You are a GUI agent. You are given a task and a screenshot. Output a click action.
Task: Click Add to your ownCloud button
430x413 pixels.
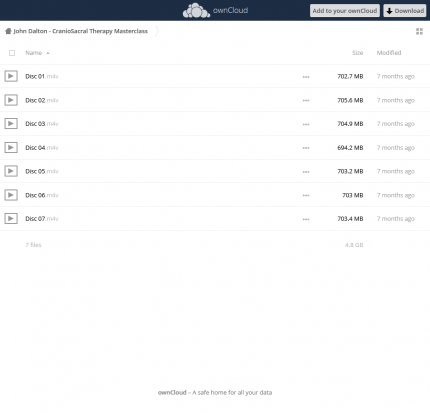pos(345,11)
